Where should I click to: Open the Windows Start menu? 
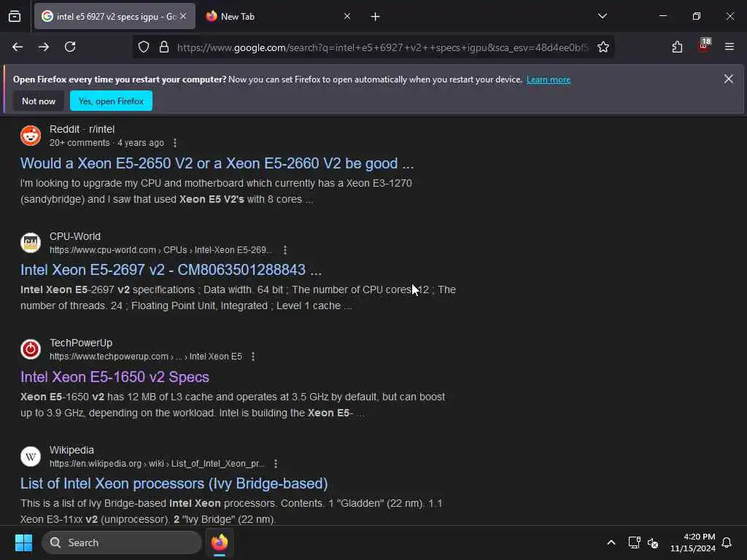[x=23, y=542]
